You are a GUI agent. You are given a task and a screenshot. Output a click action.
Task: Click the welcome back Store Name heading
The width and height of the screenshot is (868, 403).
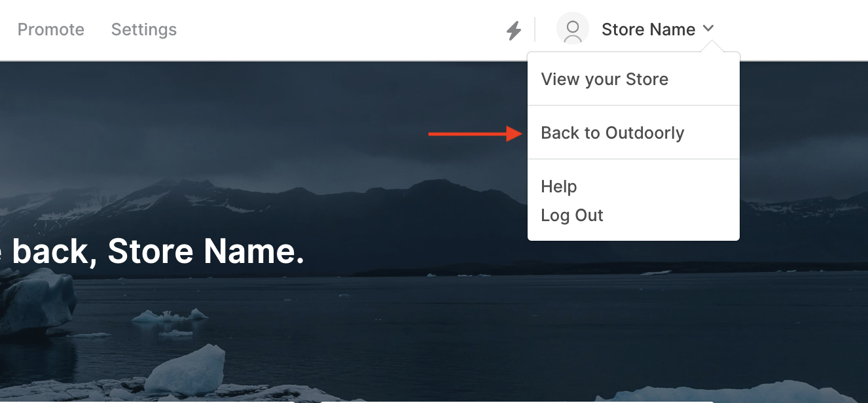(x=157, y=251)
